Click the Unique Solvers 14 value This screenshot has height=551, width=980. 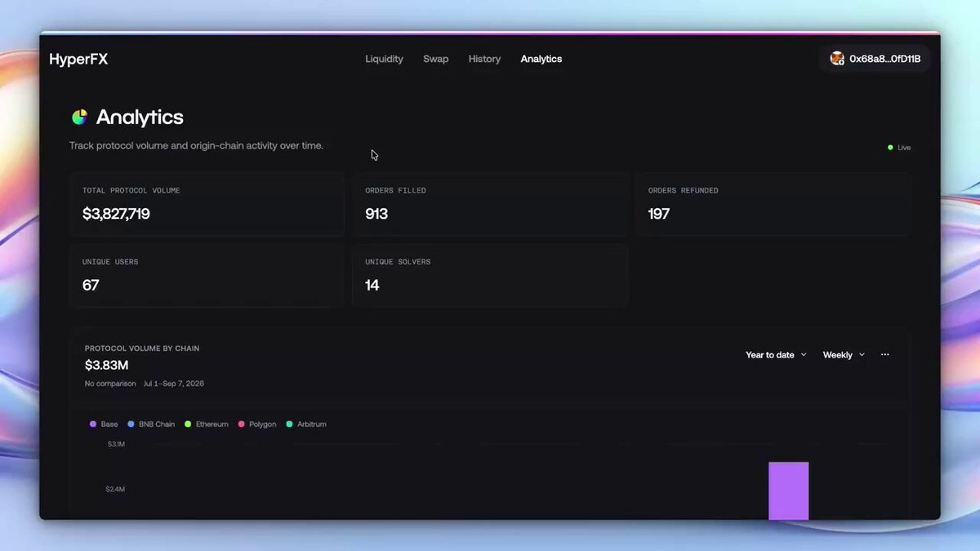pos(372,285)
